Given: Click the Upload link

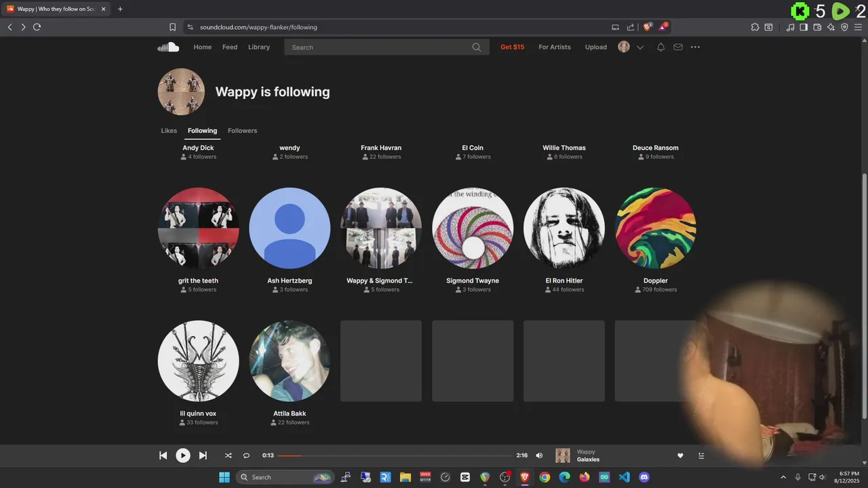Looking at the screenshot, I should [x=596, y=47].
